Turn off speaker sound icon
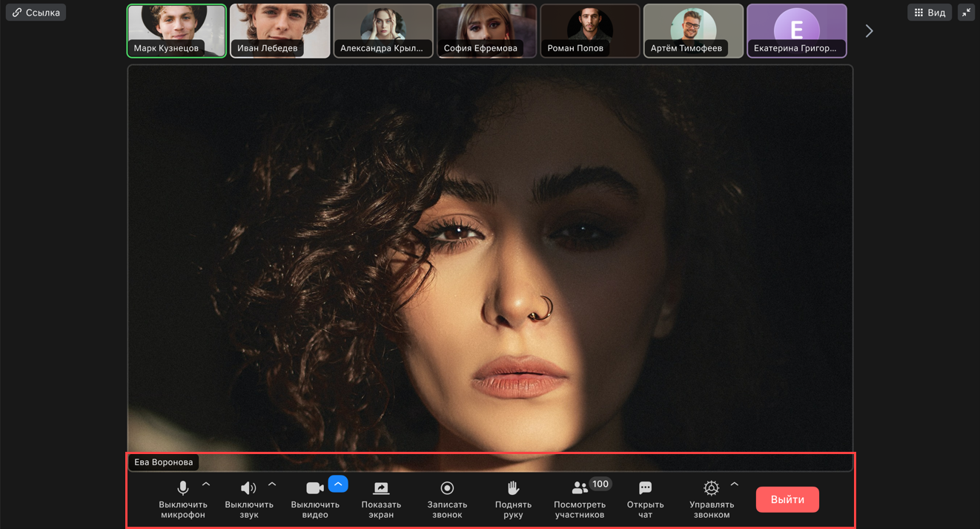This screenshot has height=529, width=980. pos(248,488)
